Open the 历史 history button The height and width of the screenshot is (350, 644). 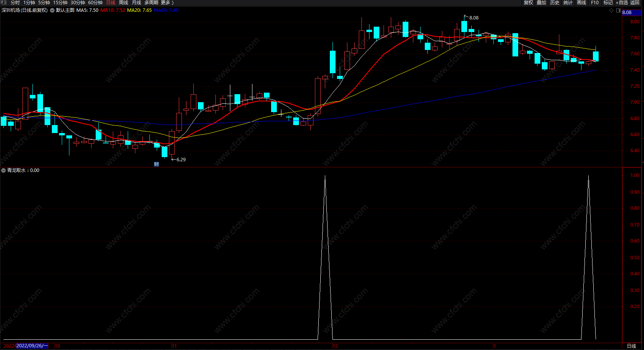tap(555, 3)
